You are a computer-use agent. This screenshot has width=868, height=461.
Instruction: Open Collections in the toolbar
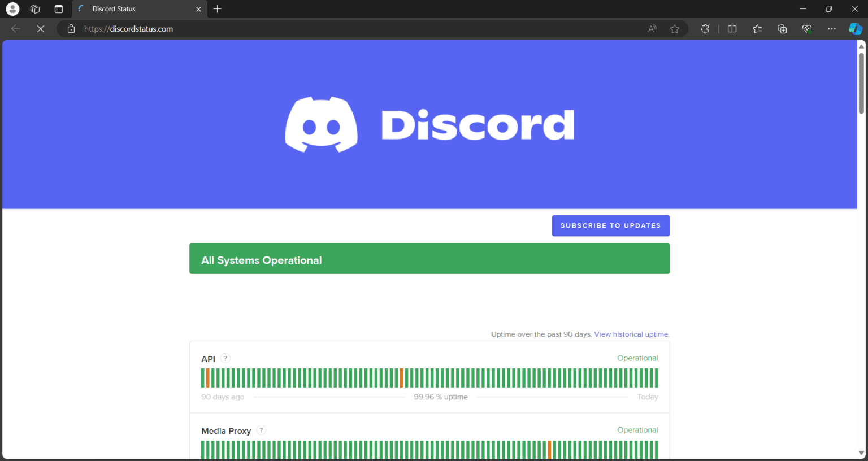tap(782, 29)
